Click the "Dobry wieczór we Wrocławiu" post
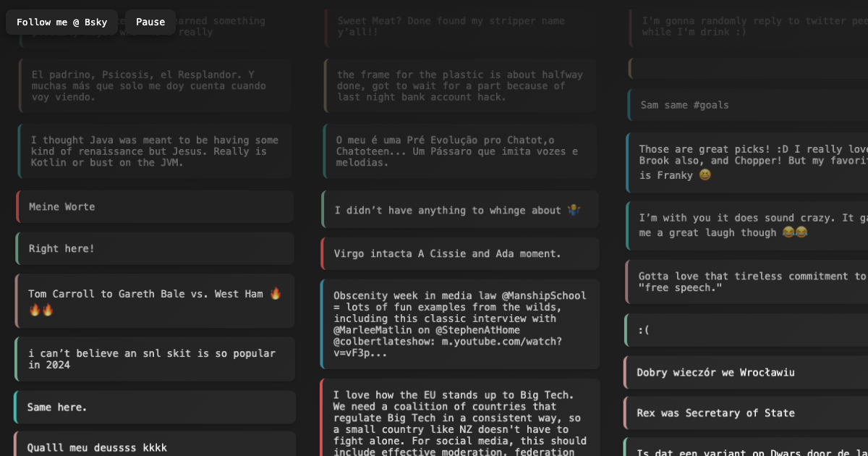868x456 pixels. pyautogui.click(x=745, y=373)
